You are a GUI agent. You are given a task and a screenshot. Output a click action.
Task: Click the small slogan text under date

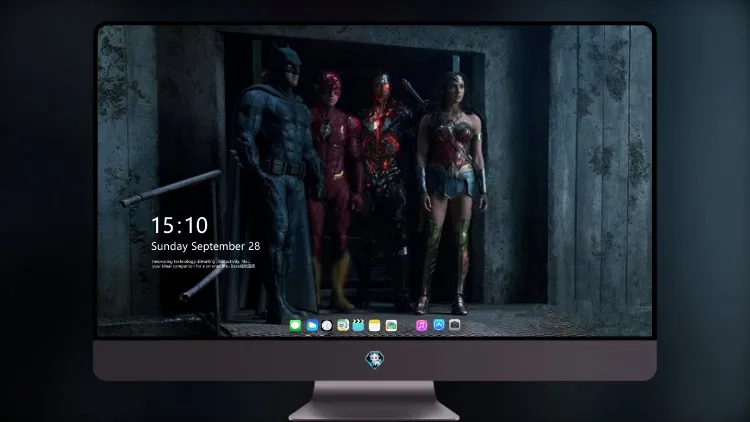pos(203,264)
